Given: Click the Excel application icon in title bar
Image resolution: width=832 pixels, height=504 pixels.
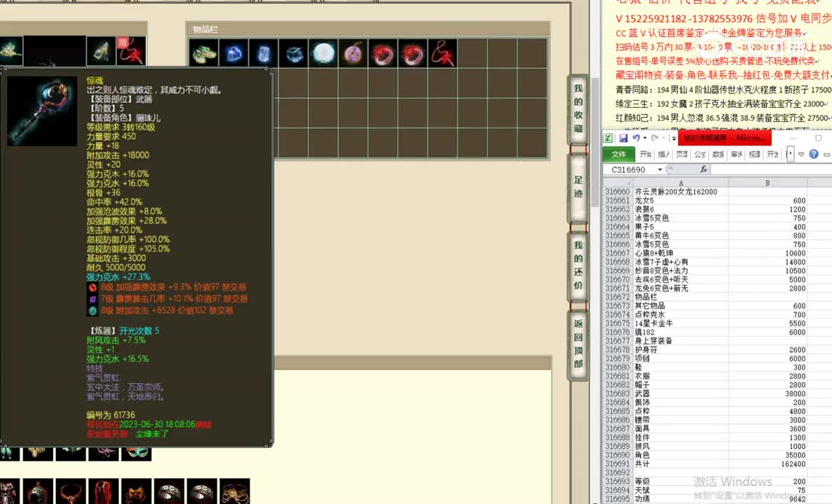Looking at the screenshot, I should pyautogui.click(x=607, y=137).
